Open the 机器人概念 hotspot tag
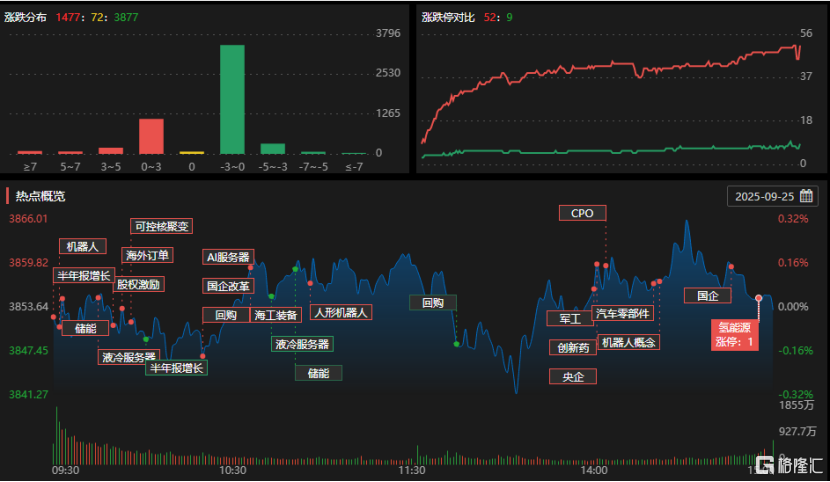Viewport: 830px width, 482px height. 628,342
